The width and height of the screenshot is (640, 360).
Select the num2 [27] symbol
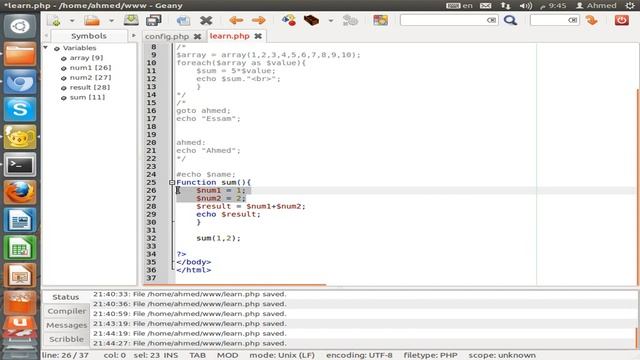[90, 78]
